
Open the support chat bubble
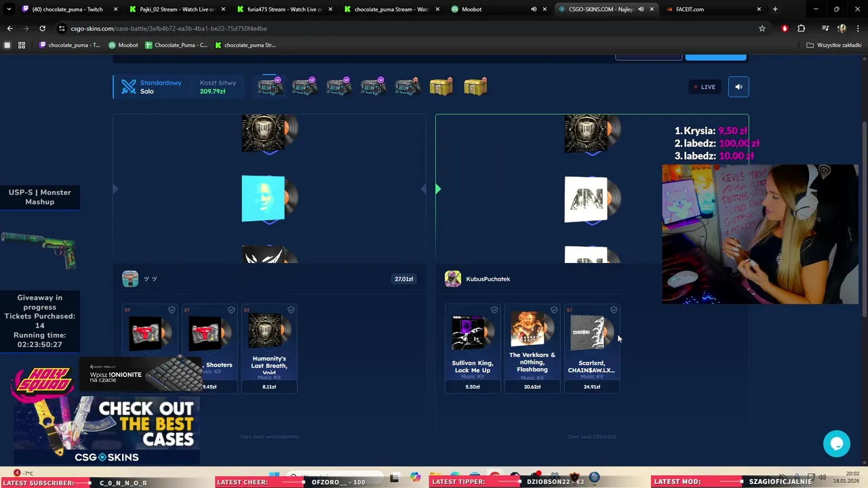pyautogui.click(x=837, y=443)
